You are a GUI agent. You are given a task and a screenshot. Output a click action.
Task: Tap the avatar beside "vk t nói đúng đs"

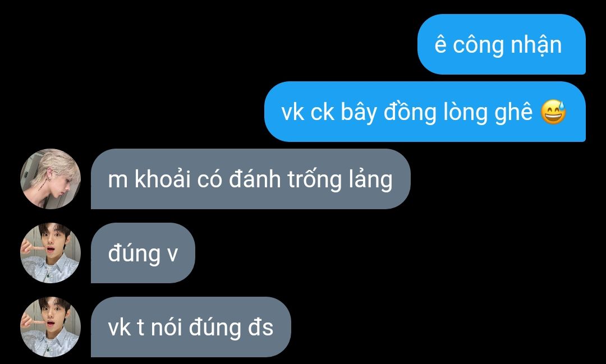50,328
